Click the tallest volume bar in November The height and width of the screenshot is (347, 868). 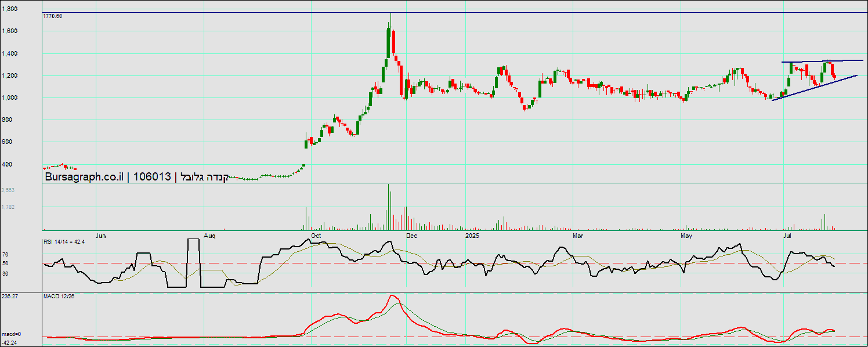point(389,207)
